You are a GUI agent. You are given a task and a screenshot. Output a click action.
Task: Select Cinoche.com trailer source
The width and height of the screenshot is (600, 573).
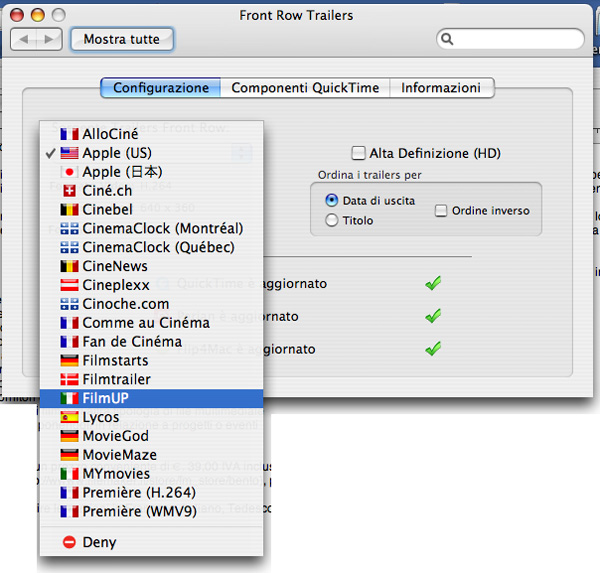point(152,304)
